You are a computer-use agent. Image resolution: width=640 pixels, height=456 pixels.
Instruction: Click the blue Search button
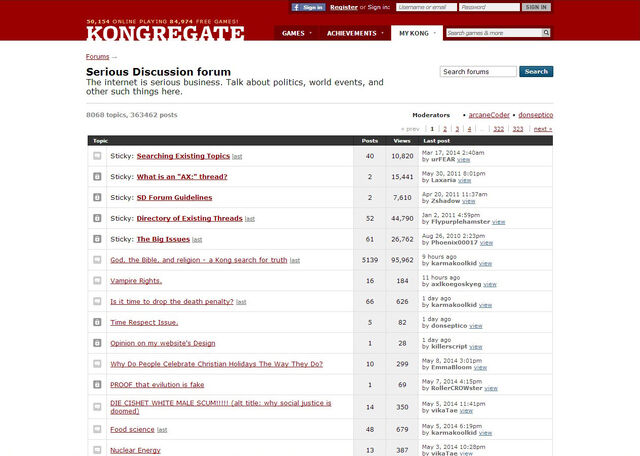coord(536,71)
